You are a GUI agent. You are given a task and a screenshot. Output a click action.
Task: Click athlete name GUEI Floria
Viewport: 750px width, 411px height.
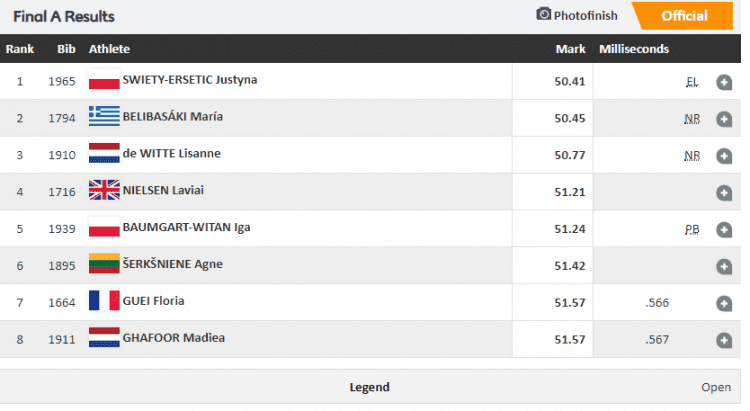(153, 300)
